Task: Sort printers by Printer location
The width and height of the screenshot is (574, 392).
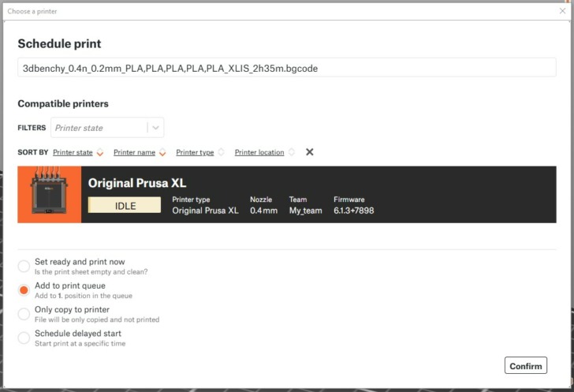Action: coord(259,152)
